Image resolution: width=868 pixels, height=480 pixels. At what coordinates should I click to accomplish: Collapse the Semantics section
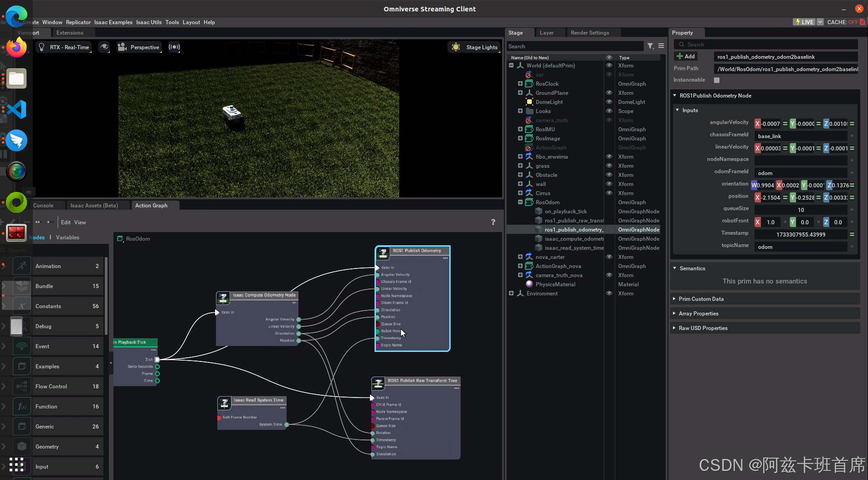[x=675, y=268]
